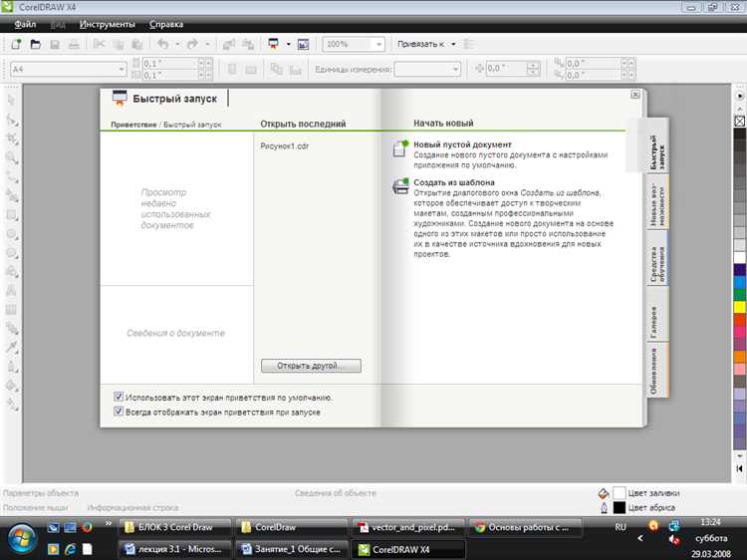
Task: Expand the Undo history dropdown arrow
Action: [x=177, y=44]
